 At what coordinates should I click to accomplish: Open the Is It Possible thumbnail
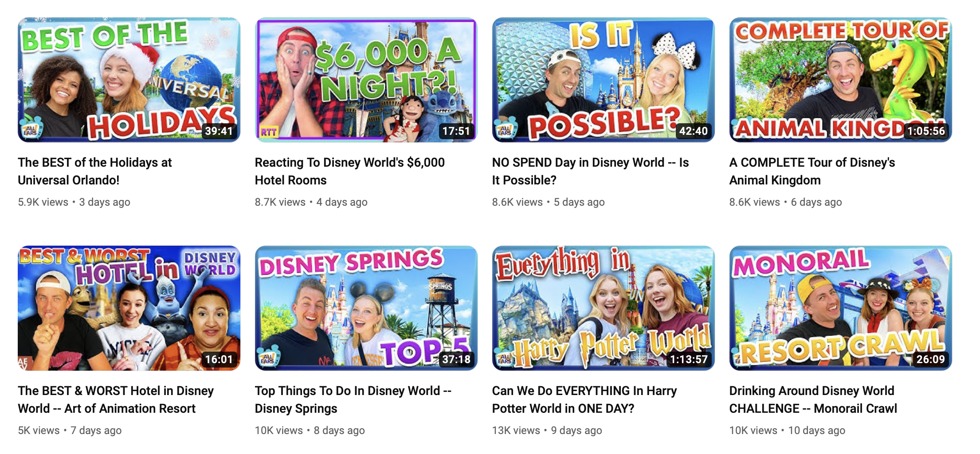point(603,80)
